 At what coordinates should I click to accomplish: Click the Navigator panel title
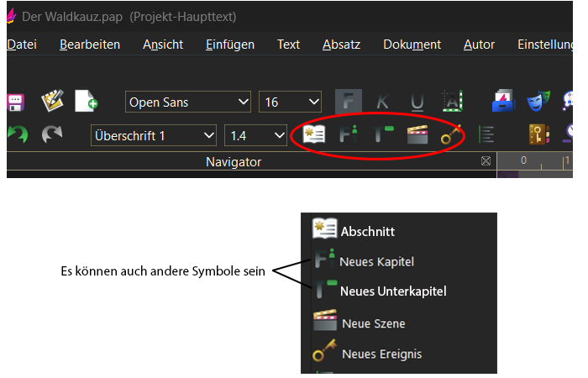[x=234, y=161]
